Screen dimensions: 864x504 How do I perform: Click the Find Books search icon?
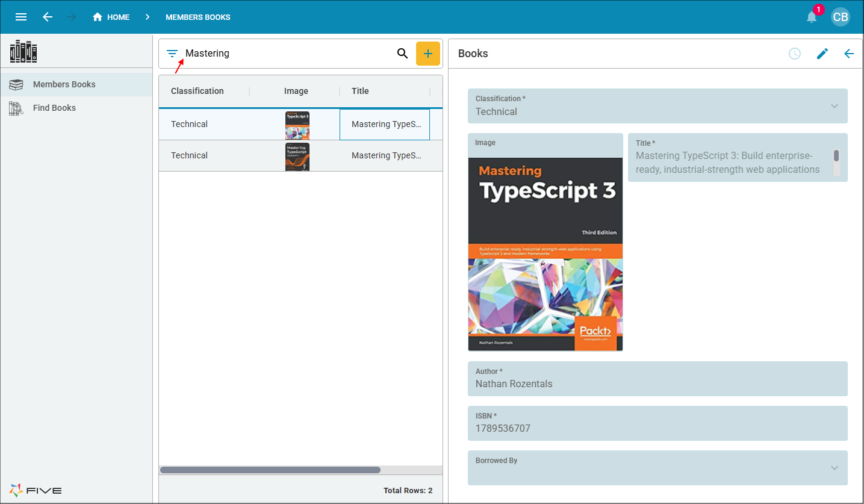[x=16, y=108]
